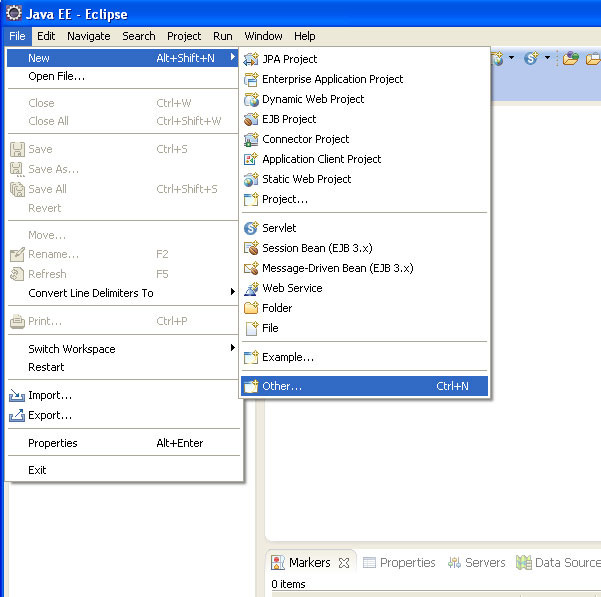Open the Window menu
This screenshot has height=597, width=601.
coord(263,36)
